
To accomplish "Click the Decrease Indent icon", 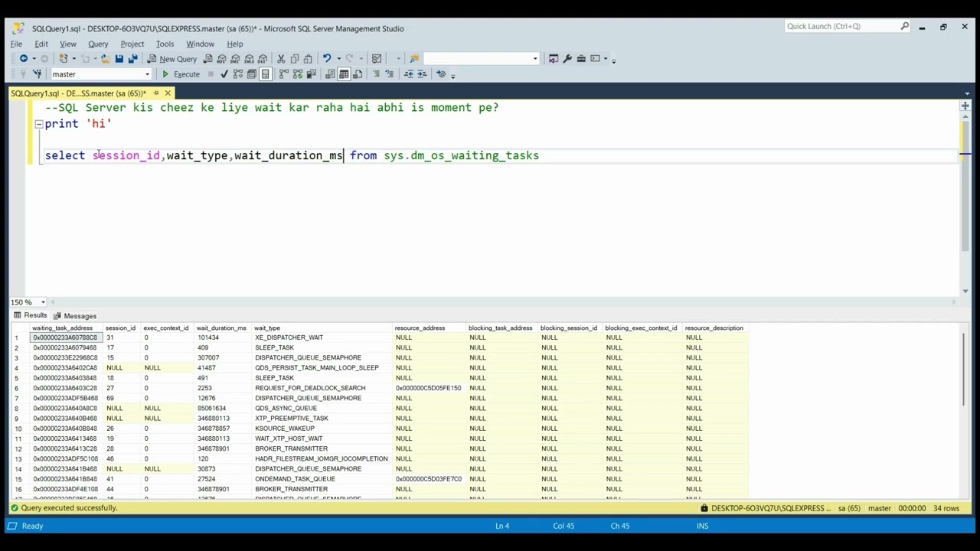I will click(409, 73).
